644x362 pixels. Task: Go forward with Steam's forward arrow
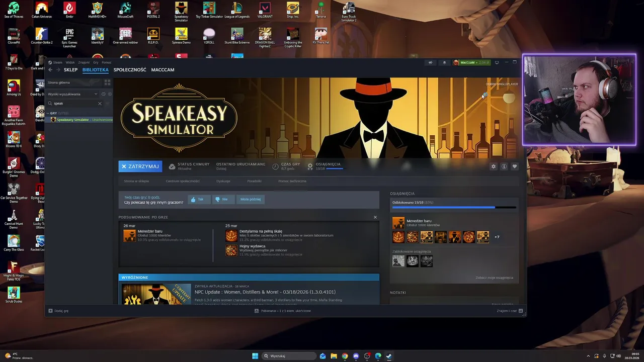pos(59,70)
